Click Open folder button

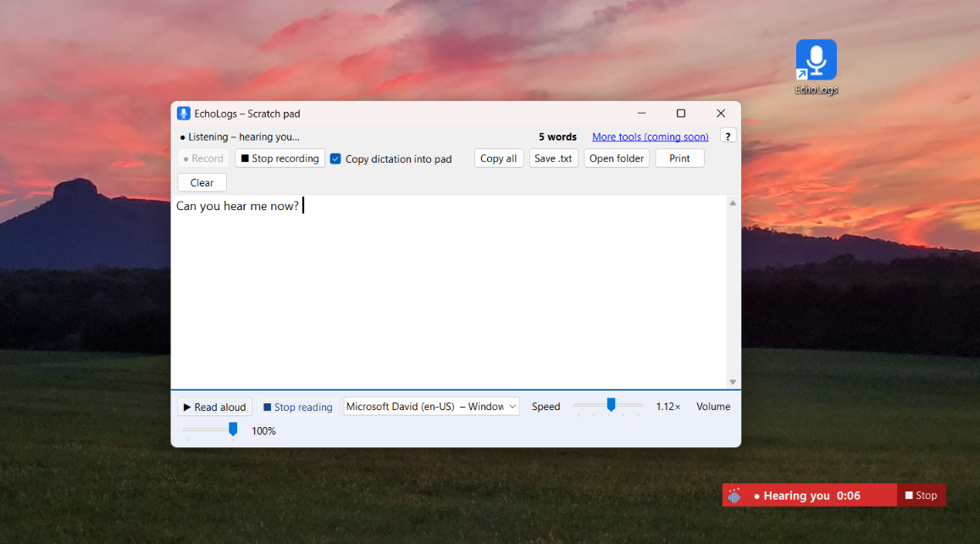(x=617, y=158)
